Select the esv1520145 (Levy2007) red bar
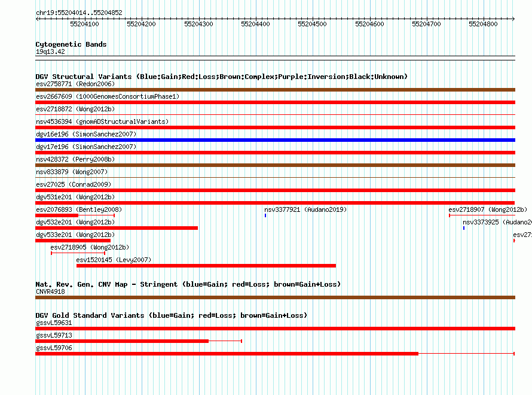This screenshot has height=395, width=532. 206,266
